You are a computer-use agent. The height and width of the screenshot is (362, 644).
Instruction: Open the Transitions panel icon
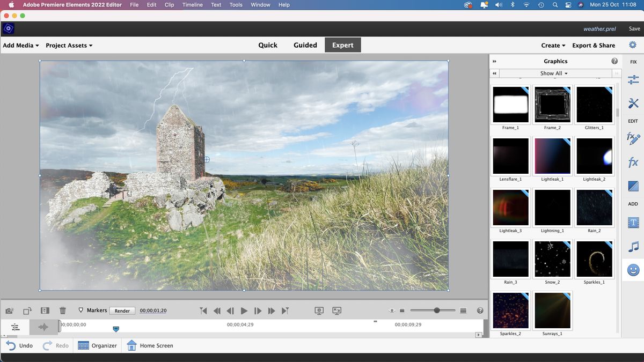coord(633,186)
